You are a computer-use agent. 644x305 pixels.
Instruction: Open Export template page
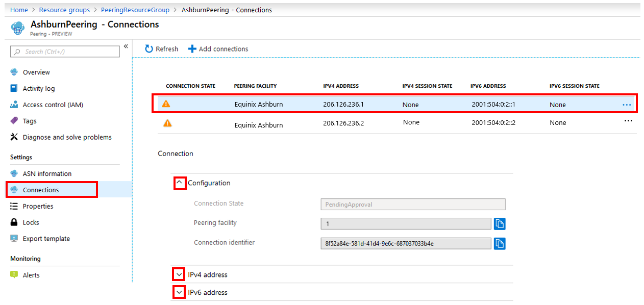click(x=46, y=239)
